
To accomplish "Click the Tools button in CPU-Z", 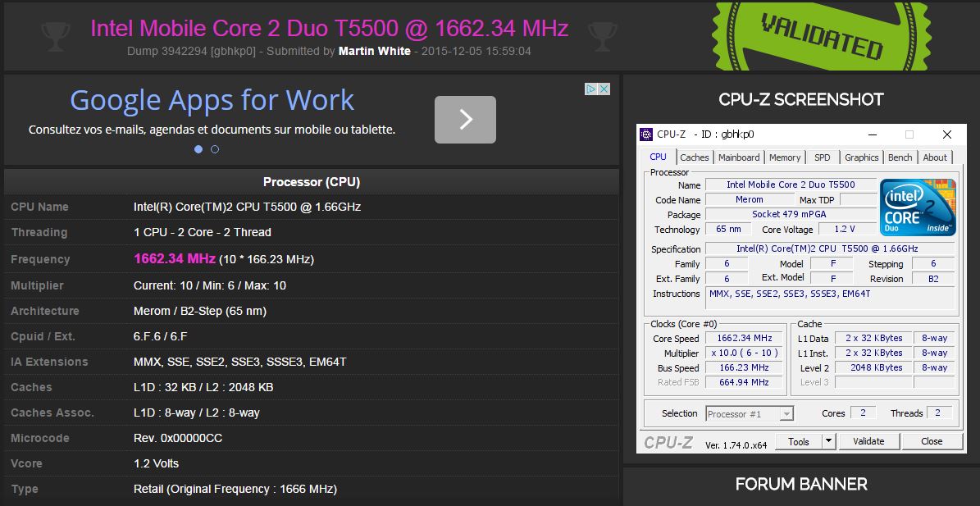I will point(798,442).
